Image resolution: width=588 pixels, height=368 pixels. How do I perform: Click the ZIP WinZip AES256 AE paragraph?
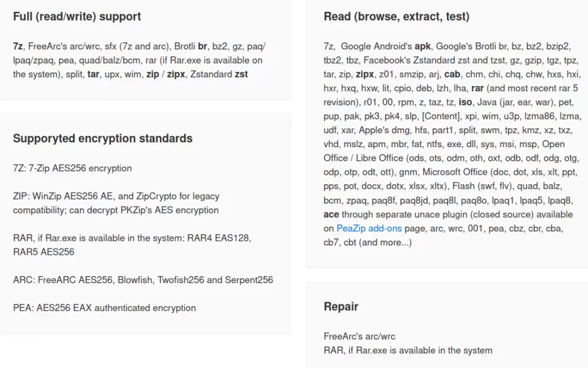click(116, 203)
